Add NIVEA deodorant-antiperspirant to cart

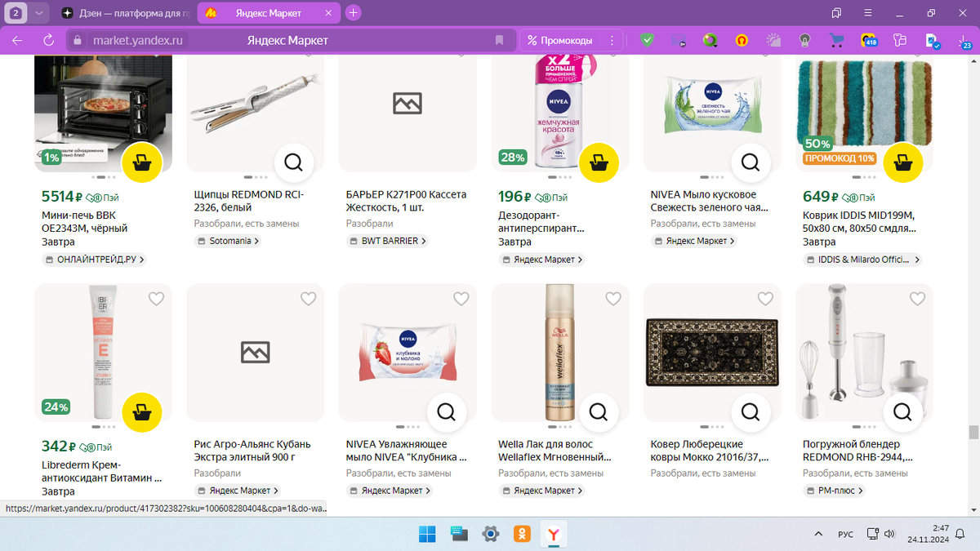tap(599, 162)
